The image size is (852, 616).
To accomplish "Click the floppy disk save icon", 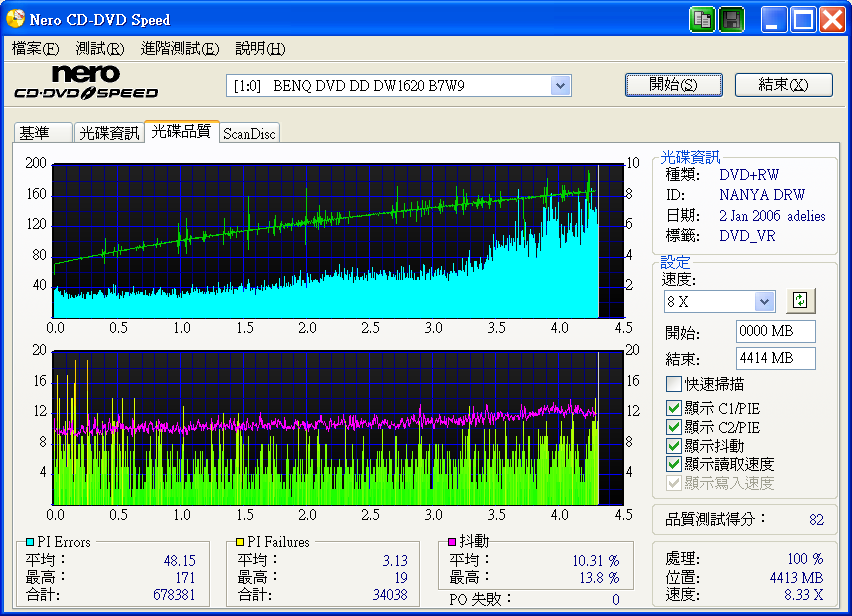I will 731,20.
